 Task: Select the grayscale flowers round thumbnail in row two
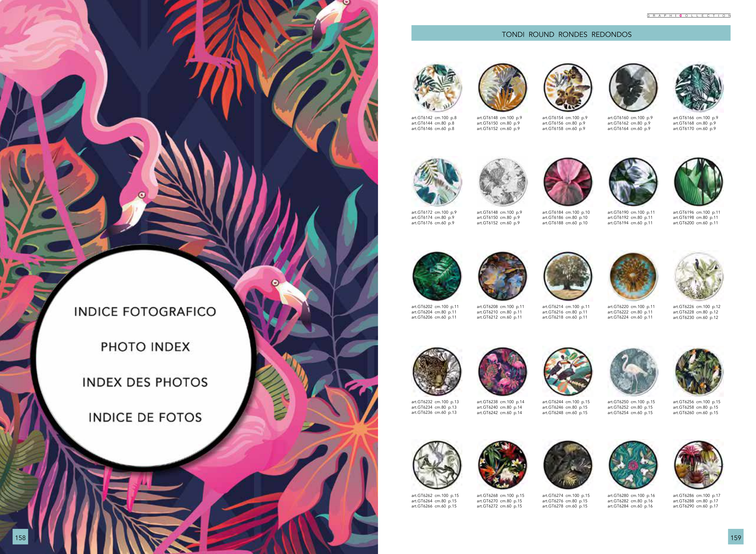point(503,182)
